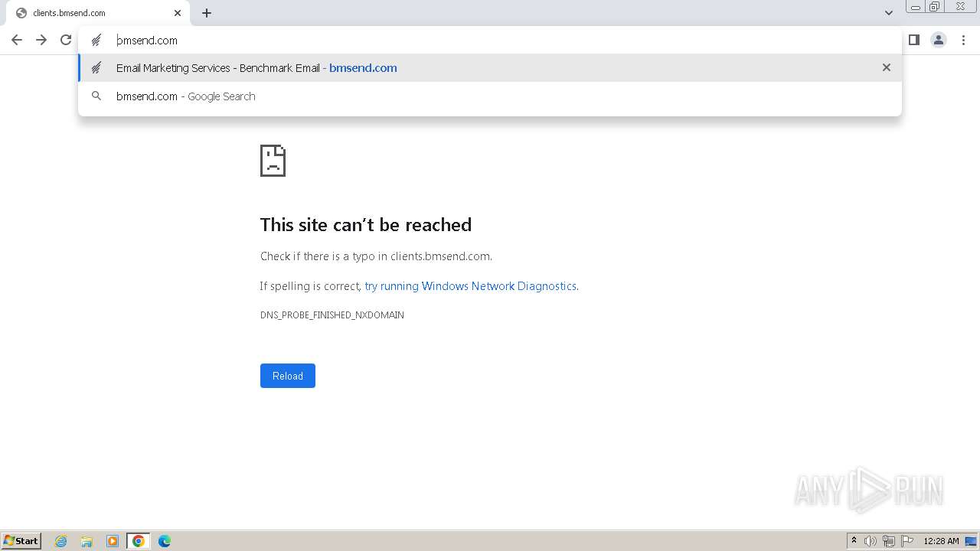Reload page using the toolbar refresh icon

click(66, 40)
